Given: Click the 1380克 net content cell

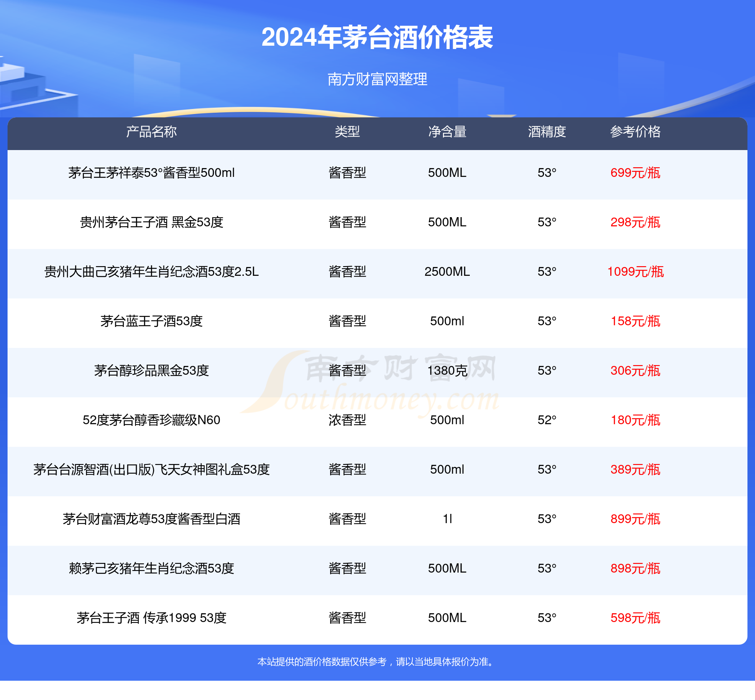Looking at the screenshot, I should click(447, 371).
